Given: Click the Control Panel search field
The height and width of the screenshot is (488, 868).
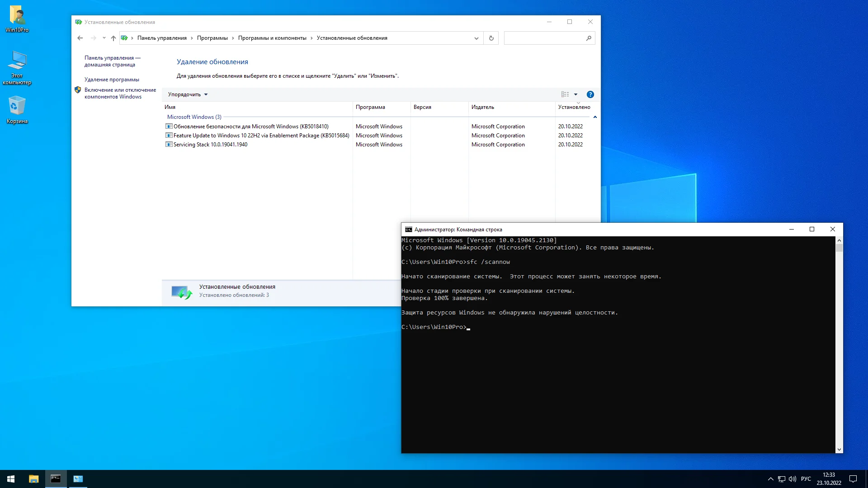Looking at the screenshot, I should point(545,38).
